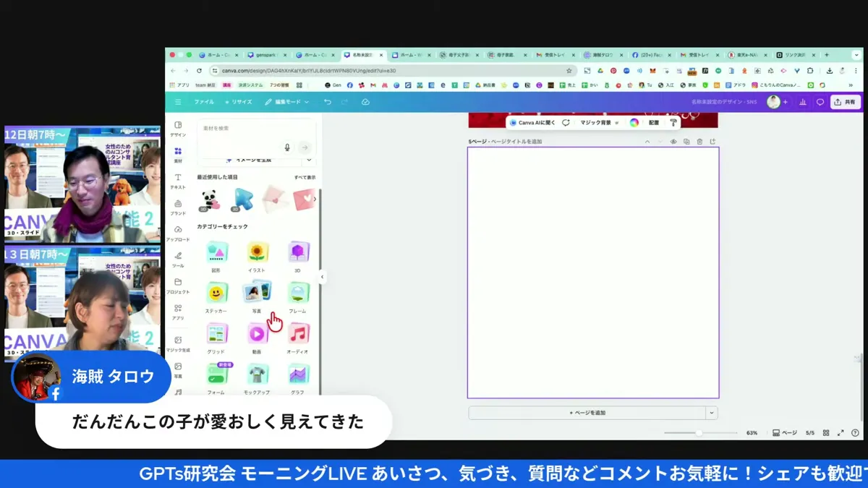The height and width of the screenshot is (488, 868).
Task: Open the ブランド brand panel
Action: point(178,207)
